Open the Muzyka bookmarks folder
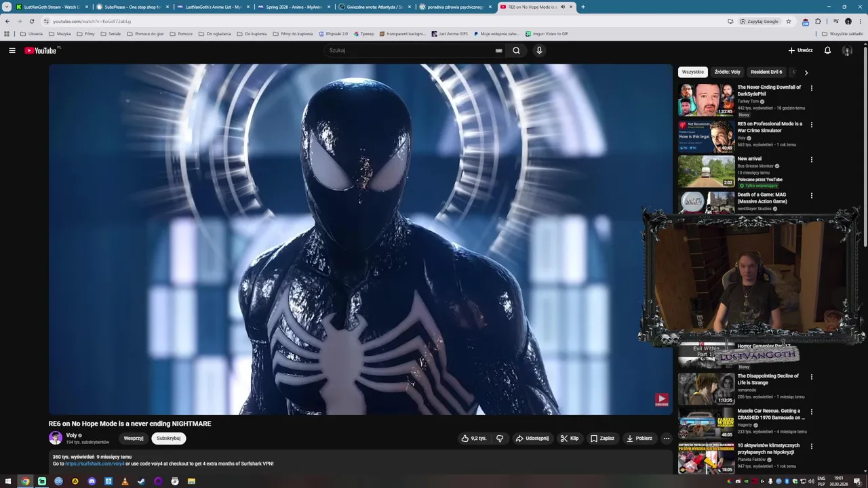Screen dimensions: 868x488 point(60,34)
